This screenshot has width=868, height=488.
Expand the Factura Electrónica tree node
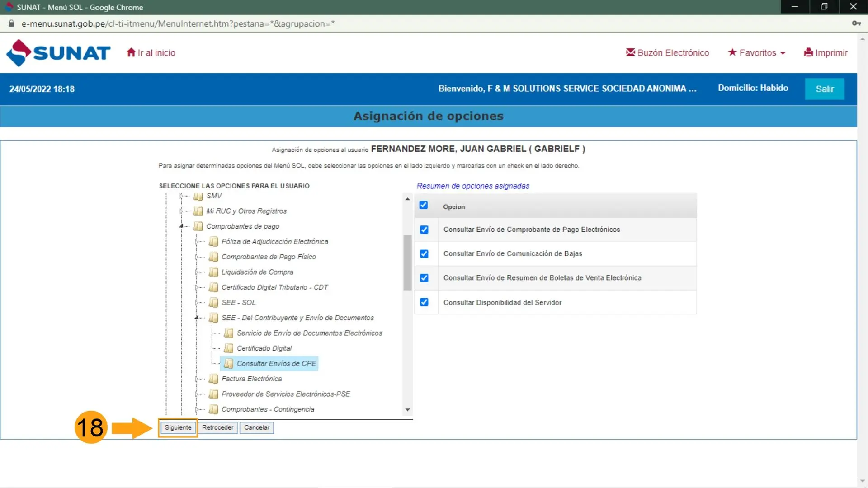(197, 379)
